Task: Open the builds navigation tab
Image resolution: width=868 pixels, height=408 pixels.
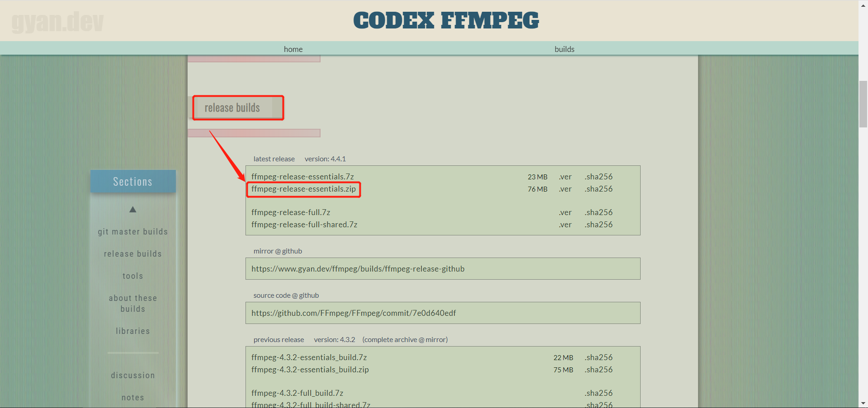Action: [564, 49]
